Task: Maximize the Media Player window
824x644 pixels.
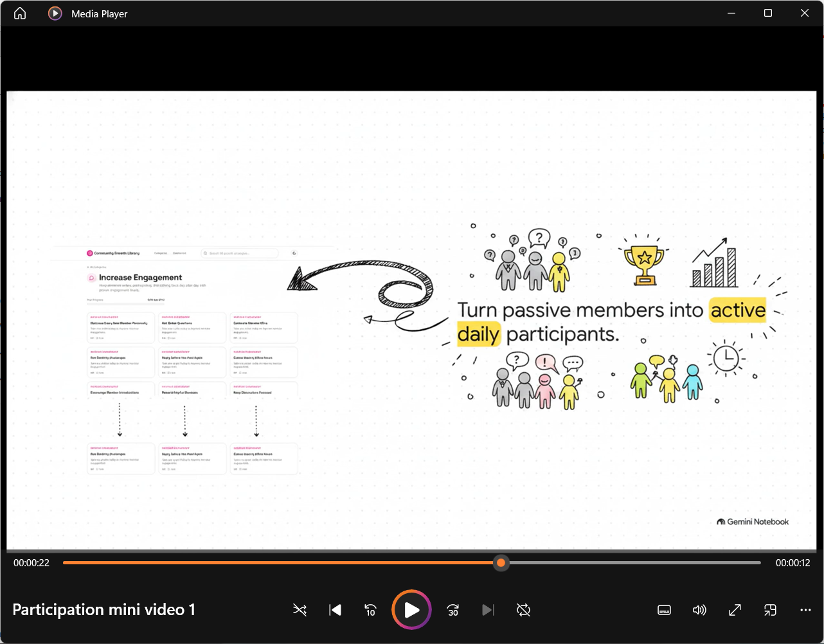Action: point(768,13)
